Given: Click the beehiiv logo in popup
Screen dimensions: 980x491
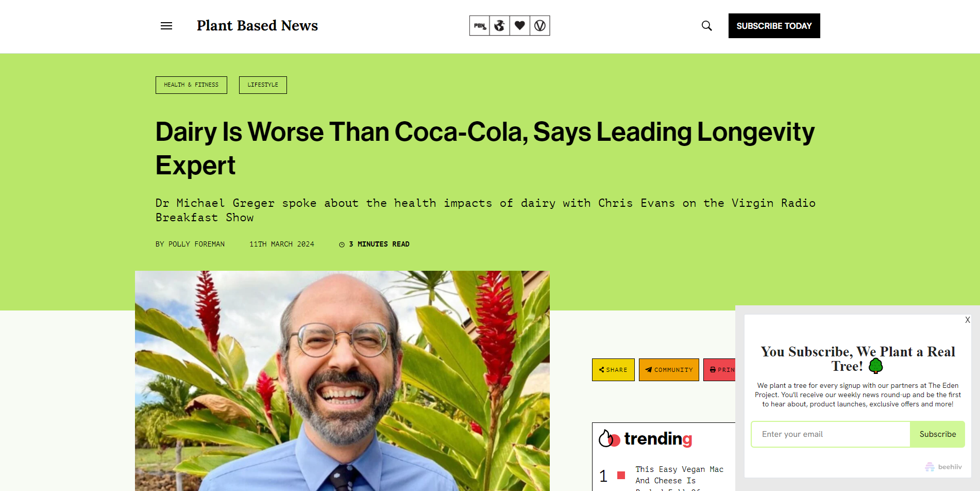Looking at the screenshot, I should click(x=943, y=467).
